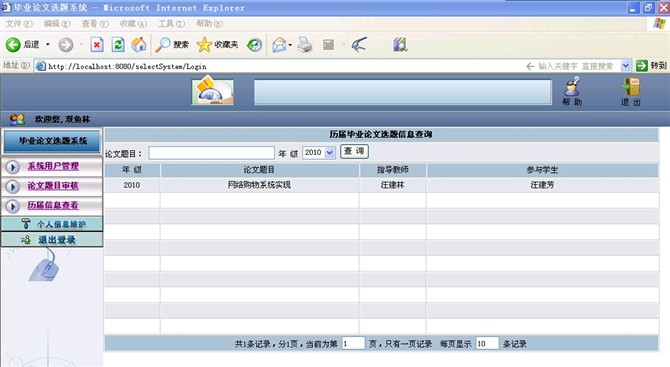Open the Mail envelope icon

click(279, 44)
